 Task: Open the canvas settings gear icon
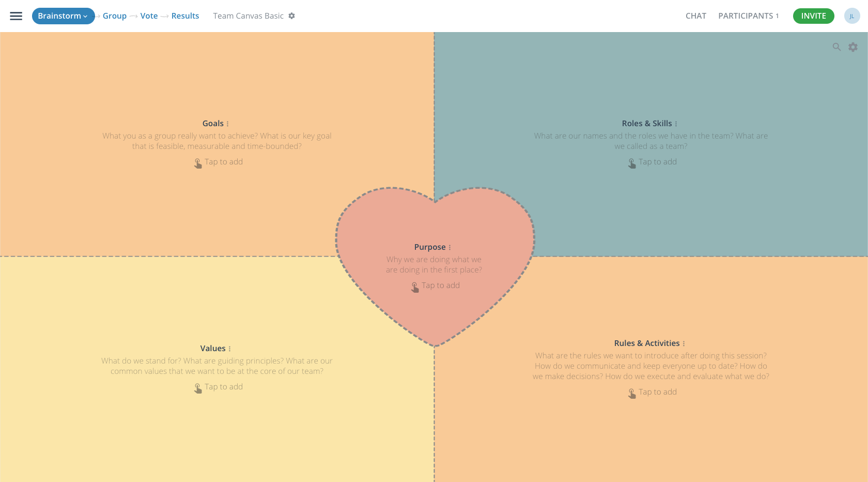click(x=853, y=47)
